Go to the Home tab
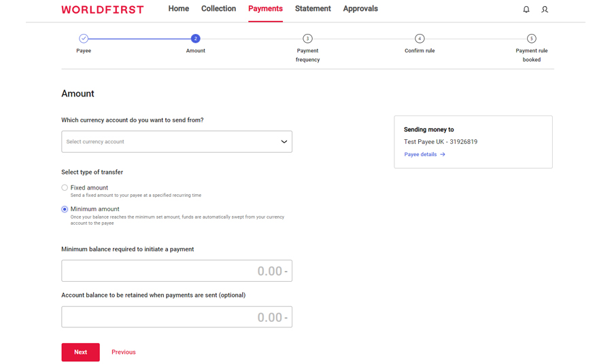Screen dimensions: 612x364 (179, 9)
